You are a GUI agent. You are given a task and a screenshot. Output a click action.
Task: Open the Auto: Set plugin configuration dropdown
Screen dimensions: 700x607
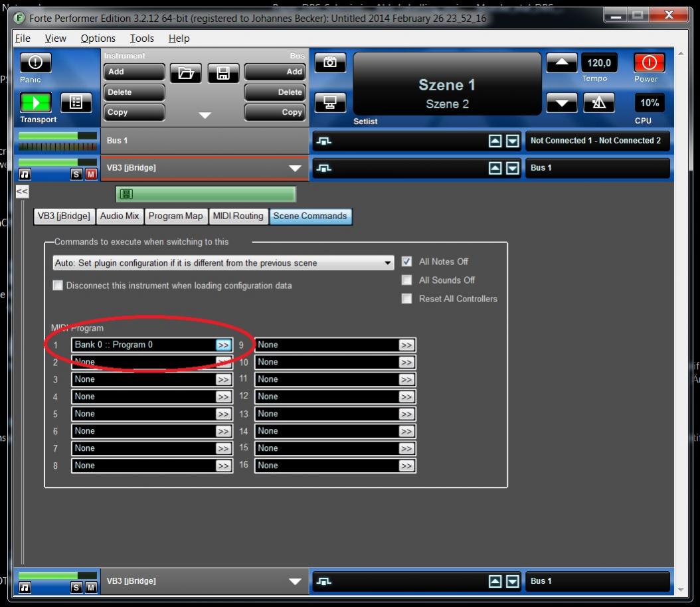pyautogui.click(x=223, y=263)
